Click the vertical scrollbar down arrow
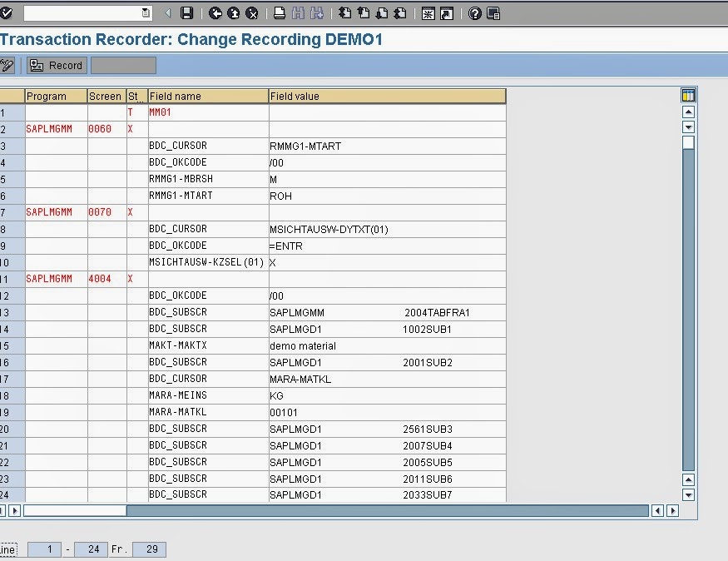 (687, 495)
